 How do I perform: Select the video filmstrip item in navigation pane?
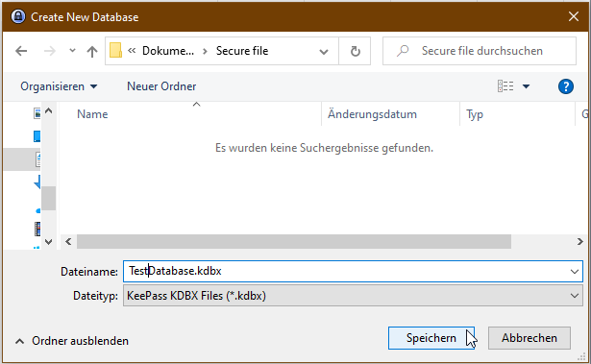click(x=37, y=229)
